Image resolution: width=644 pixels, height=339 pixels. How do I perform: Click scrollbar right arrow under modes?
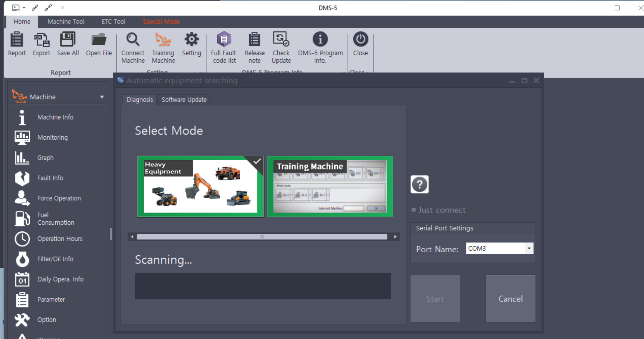395,237
